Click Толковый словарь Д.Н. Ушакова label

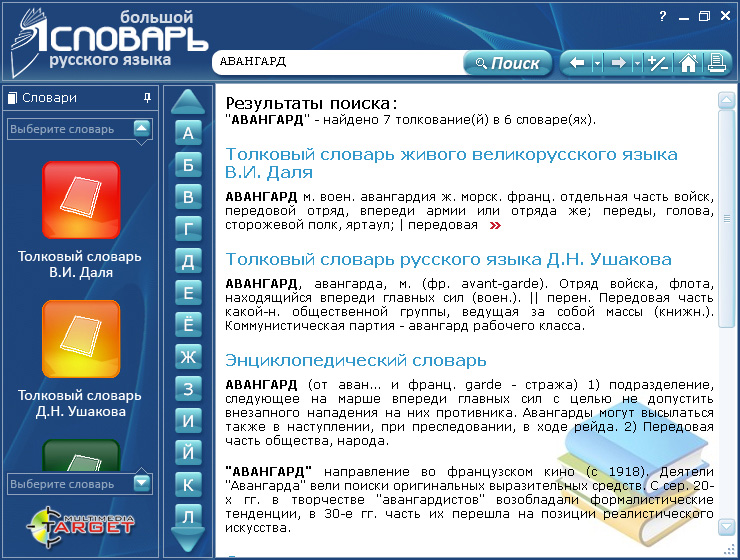(x=80, y=403)
